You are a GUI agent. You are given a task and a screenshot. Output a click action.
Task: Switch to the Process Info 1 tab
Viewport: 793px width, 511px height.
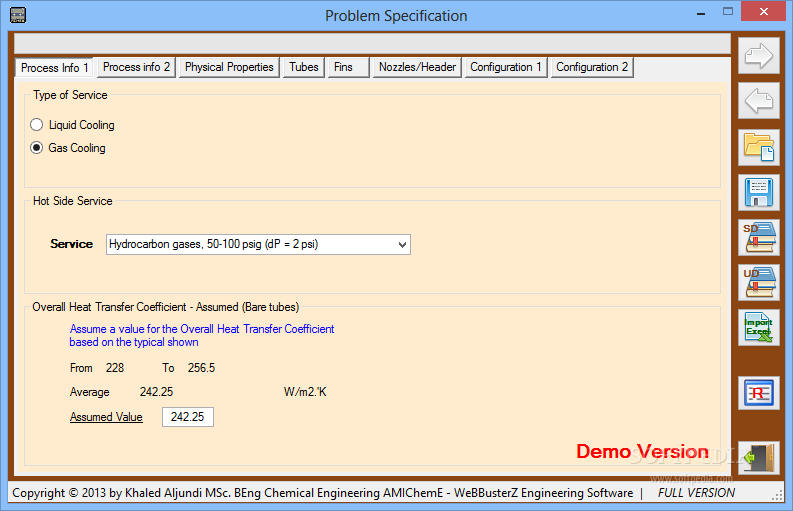coord(55,67)
